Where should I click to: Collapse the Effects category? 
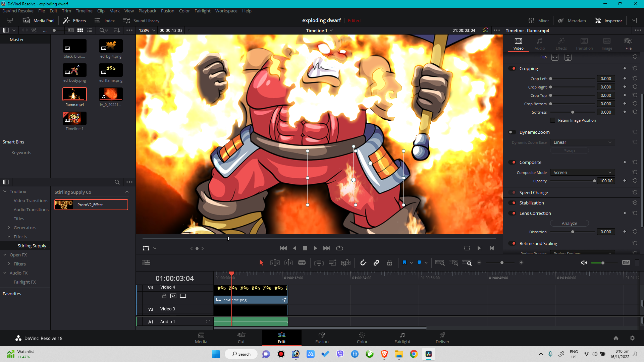point(9,237)
